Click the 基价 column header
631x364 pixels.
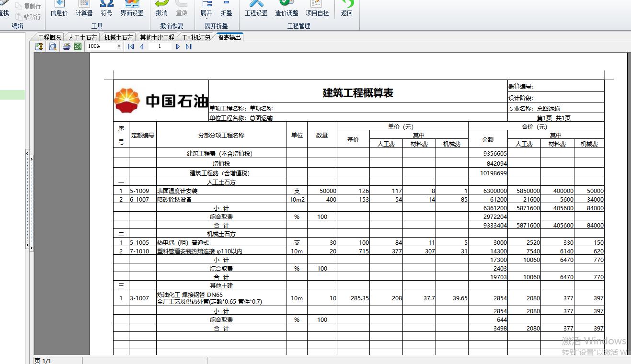click(x=353, y=139)
